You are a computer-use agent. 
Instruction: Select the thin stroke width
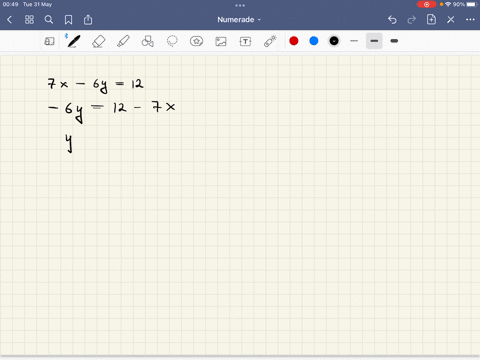[354, 41]
